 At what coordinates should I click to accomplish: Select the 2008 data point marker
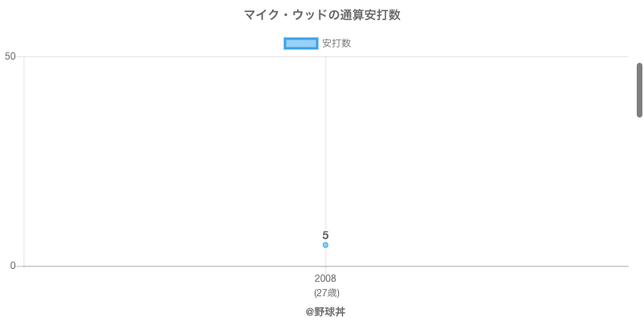325,245
